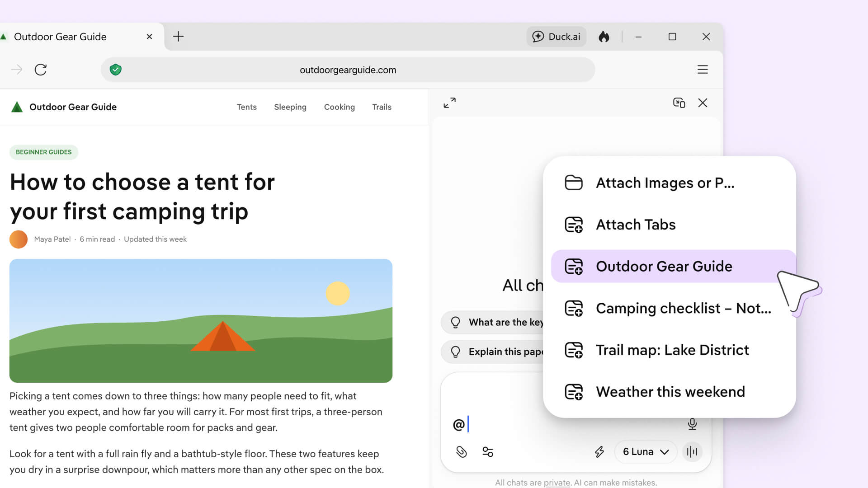Click the lightning bolt icon

[599, 452]
